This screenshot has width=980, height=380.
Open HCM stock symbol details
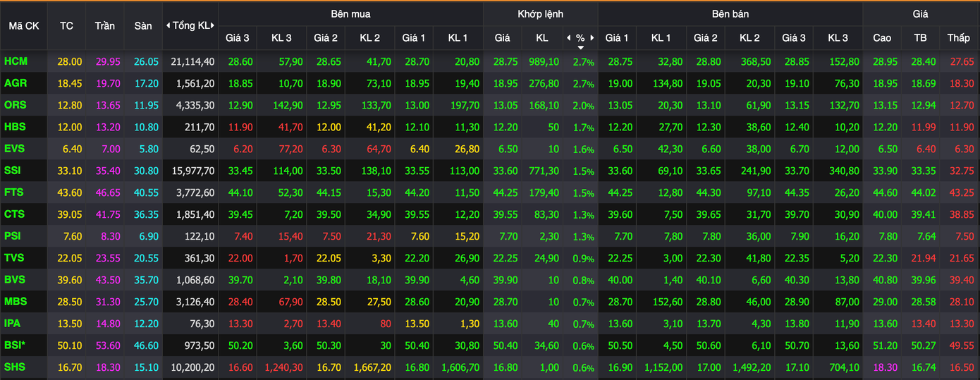tap(16, 61)
